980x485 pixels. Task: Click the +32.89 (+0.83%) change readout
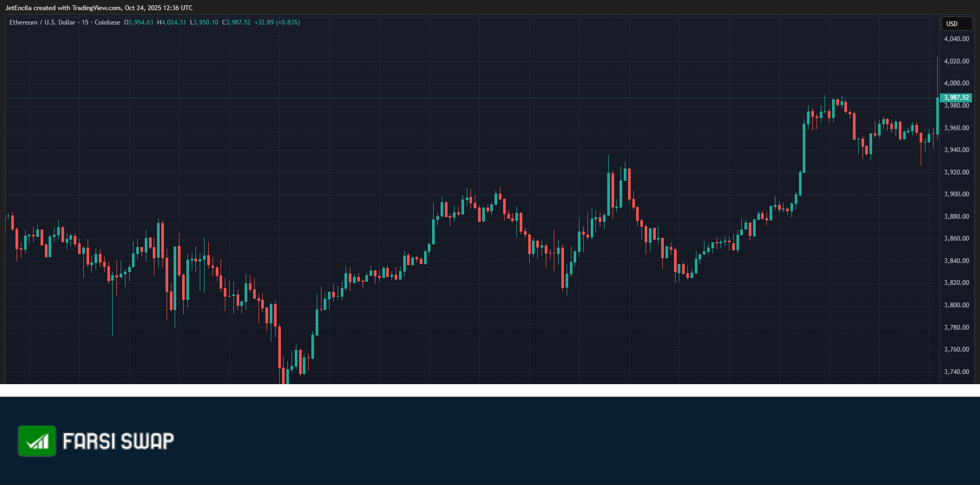(x=277, y=22)
